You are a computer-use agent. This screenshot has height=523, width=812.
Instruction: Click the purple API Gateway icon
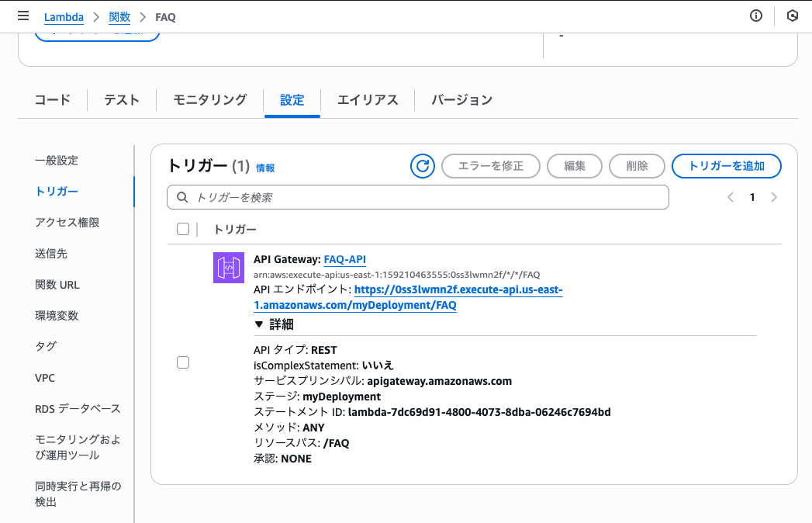[228, 268]
